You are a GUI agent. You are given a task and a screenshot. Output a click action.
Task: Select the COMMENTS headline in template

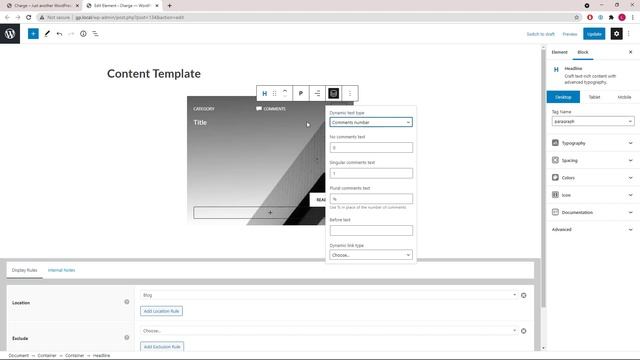(x=271, y=109)
